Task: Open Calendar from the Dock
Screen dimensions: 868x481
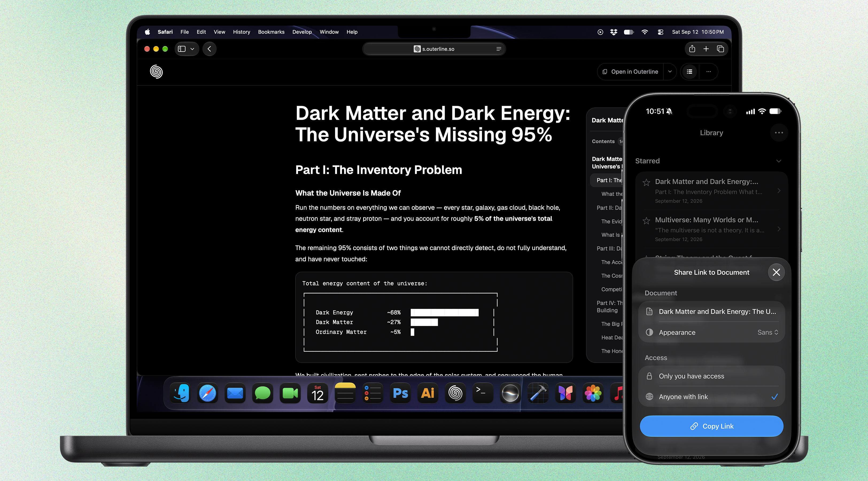Action: point(317,393)
